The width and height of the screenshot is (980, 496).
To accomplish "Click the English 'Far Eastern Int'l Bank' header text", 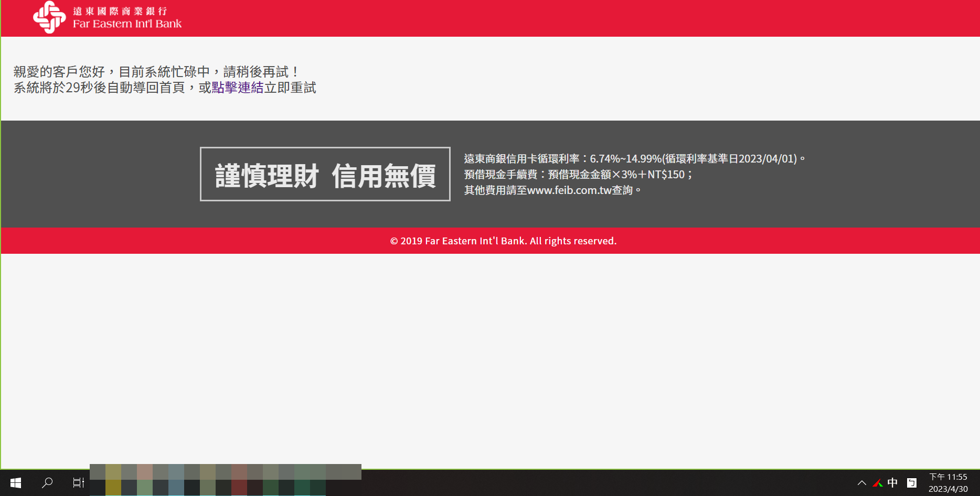I will click(x=127, y=24).
